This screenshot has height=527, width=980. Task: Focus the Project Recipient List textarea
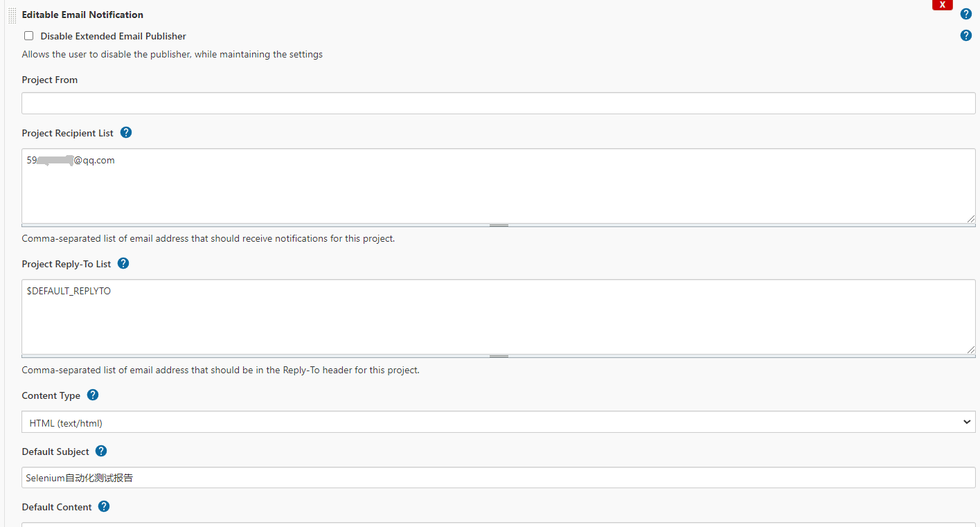point(499,186)
